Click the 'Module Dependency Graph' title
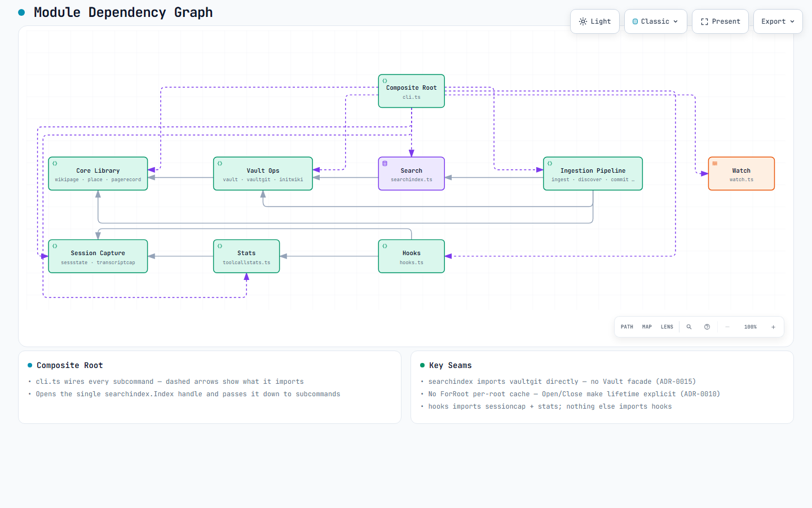812x508 pixels. [x=123, y=12]
